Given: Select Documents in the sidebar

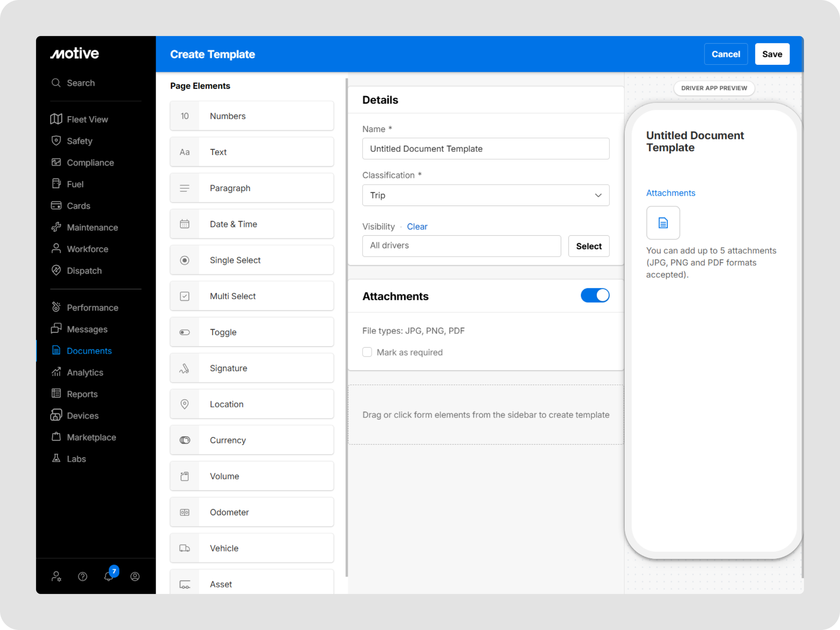Looking at the screenshot, I should 89,351.
